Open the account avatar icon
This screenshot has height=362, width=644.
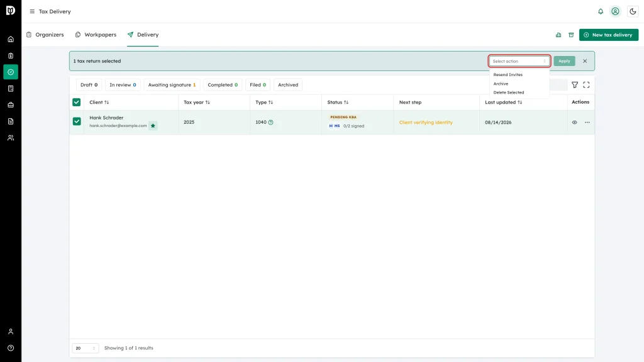pyautogui.click(x=615, y=11)
